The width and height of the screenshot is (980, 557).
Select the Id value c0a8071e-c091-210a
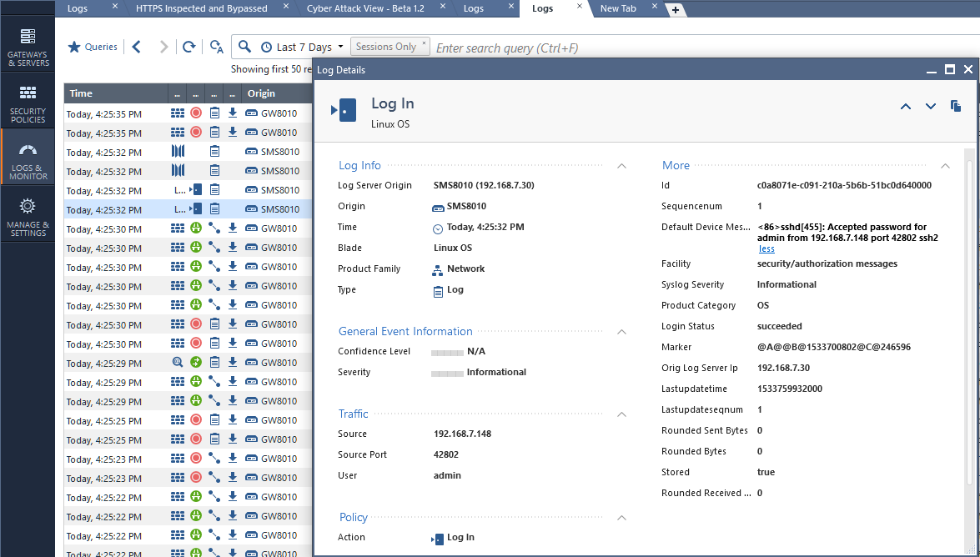point(844,186)
